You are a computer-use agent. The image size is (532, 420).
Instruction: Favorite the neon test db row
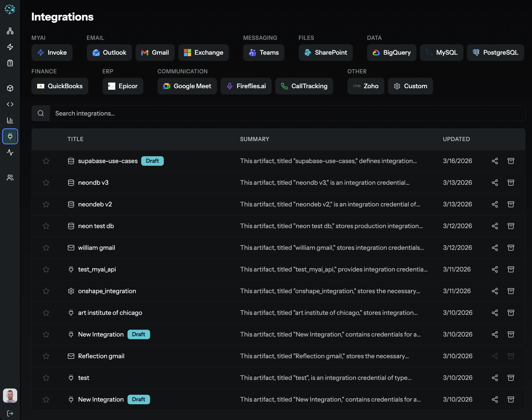[46, 226]
